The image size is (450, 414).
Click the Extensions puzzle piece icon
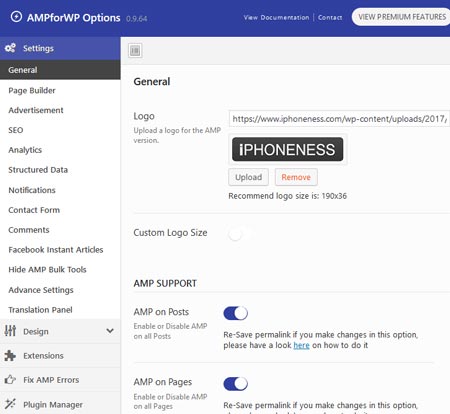click(x=10, y=356)
